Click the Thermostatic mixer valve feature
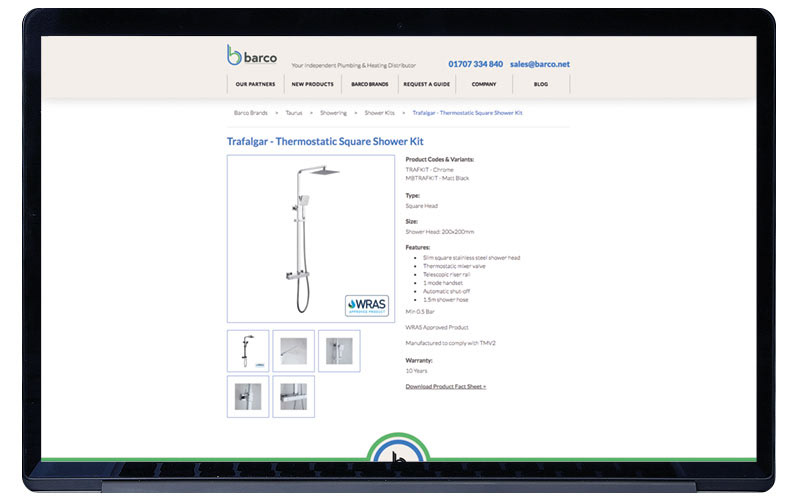This screenshot has height=500, width=800. pyautogui.click(x=454, y=266)
